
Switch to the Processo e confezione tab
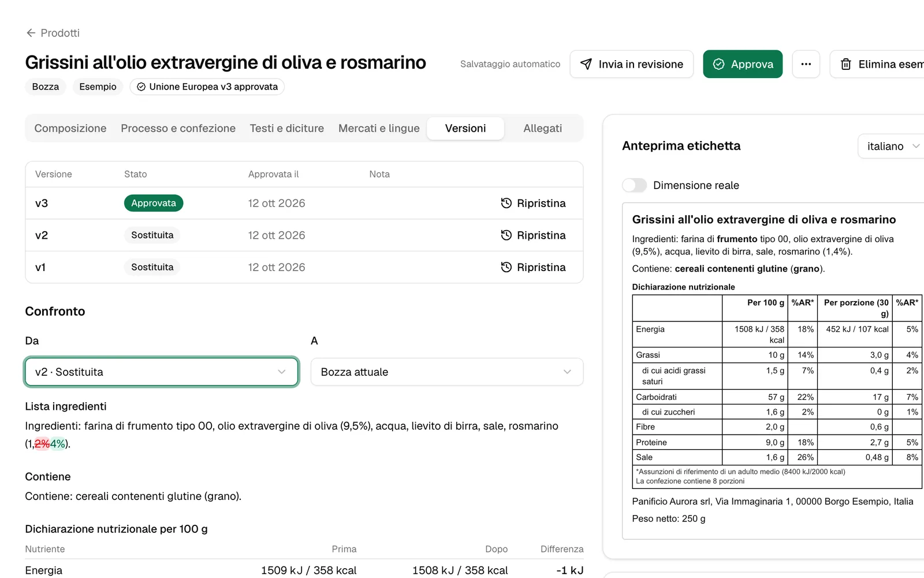click(178, 128)
